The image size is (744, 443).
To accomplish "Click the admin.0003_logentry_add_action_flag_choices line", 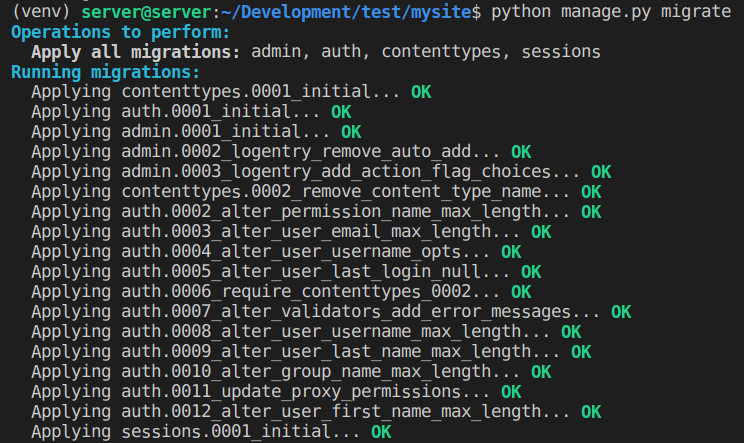I will pos(321,172).
